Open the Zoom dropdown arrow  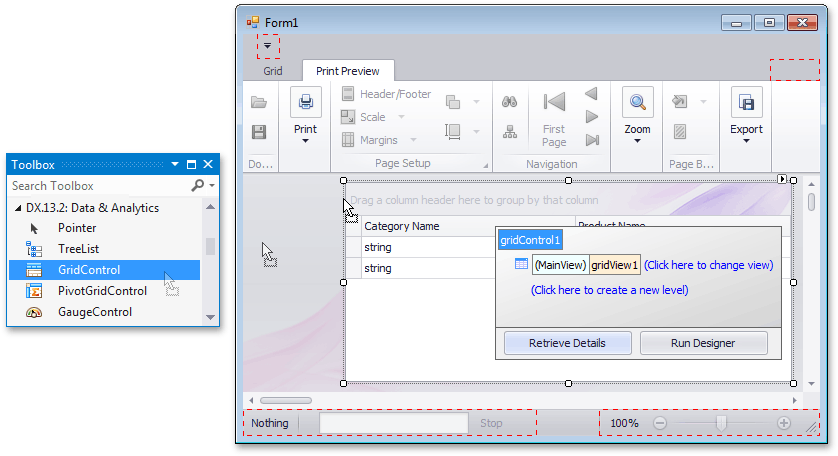(x=637, y=141)
